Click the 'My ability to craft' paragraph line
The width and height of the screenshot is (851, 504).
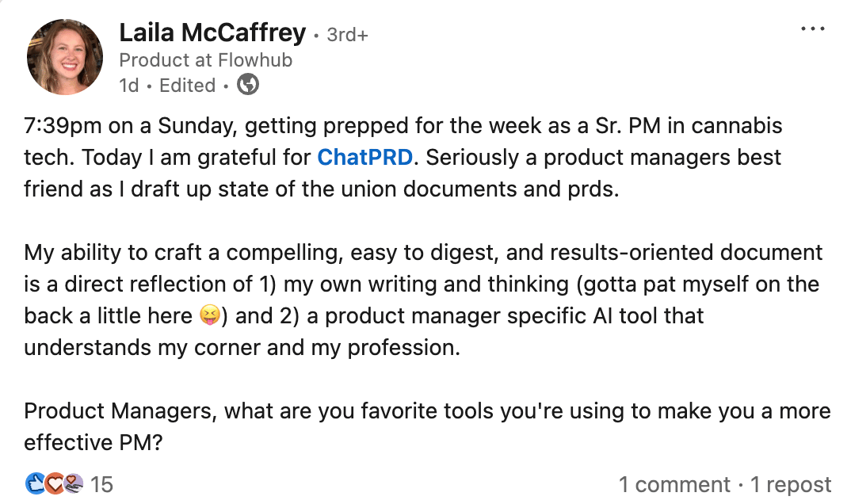423,253
